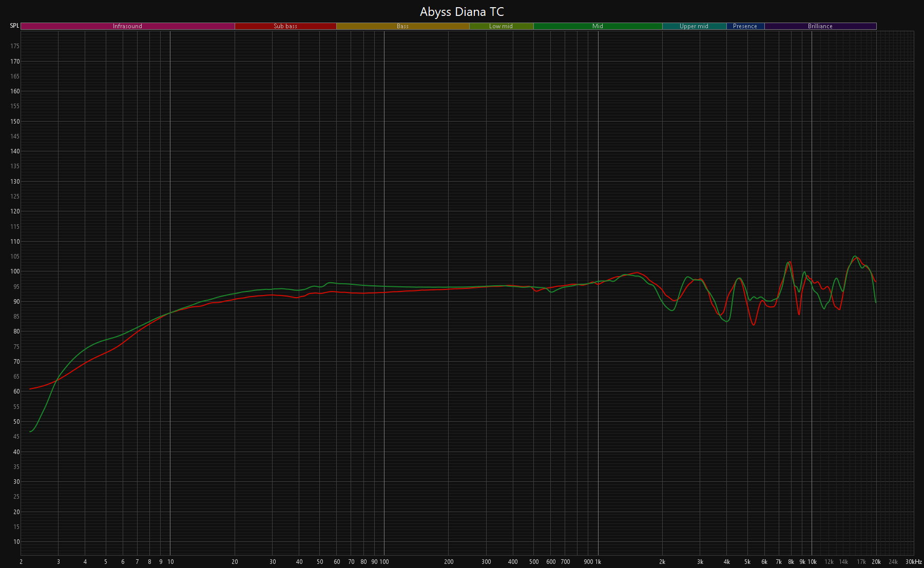The width and height of the screenshot is (924, 568).
Task: Click the 10 dB label on SPL axis
Action: point(16,542)
